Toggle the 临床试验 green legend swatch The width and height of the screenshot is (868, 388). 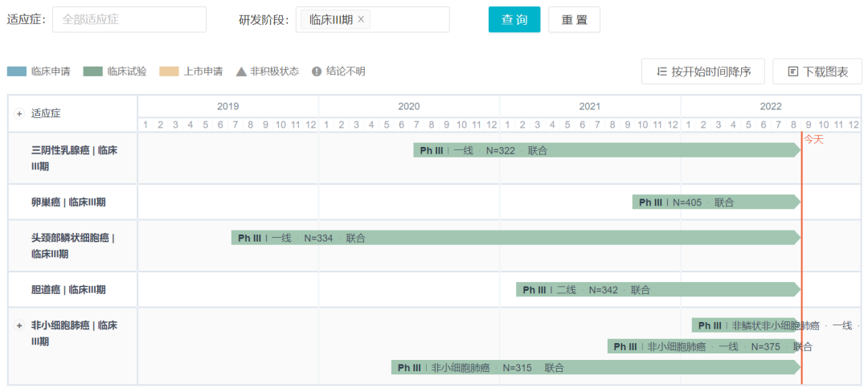93,71
